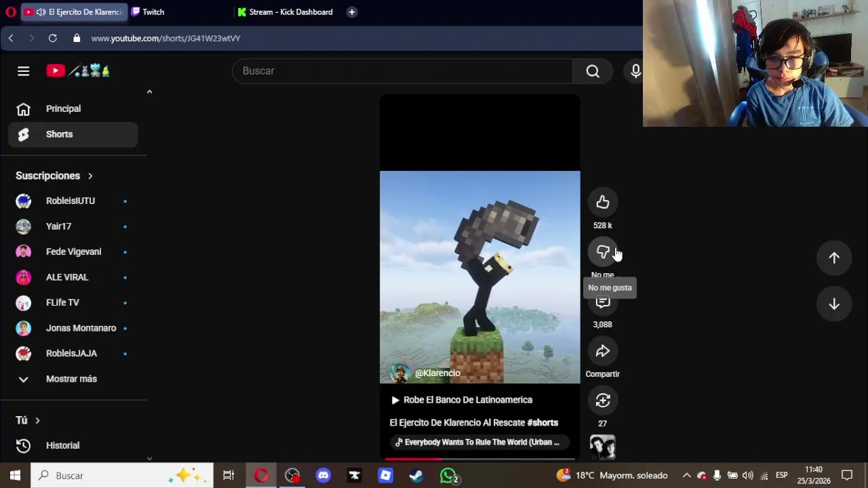Click the address bar URL
This screenshot has width=868, height=488.
tap(165, 39)
